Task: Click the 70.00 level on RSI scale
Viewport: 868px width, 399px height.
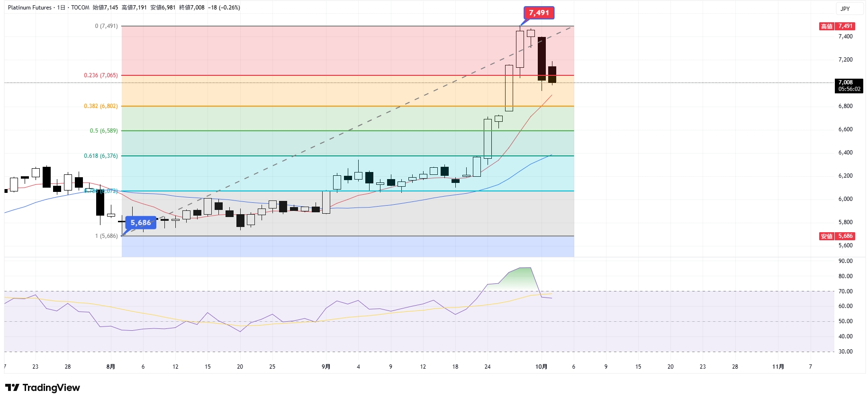Action: tap(845, 291)
